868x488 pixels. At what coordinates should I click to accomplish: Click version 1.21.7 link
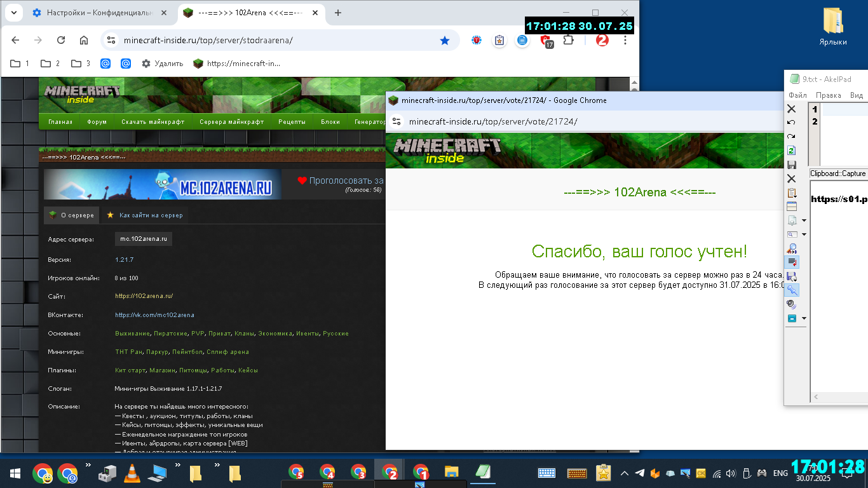124,259
